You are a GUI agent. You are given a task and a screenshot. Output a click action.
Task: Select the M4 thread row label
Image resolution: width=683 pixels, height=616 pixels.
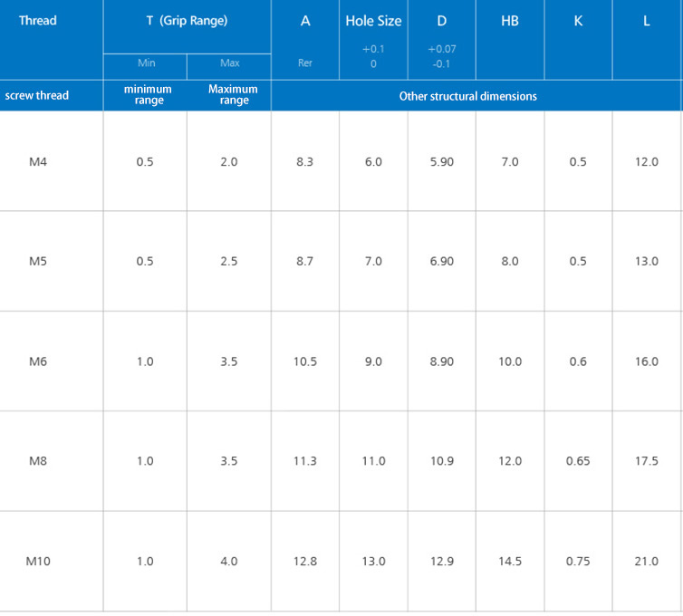pyautogui.click(x=38, y=162)
